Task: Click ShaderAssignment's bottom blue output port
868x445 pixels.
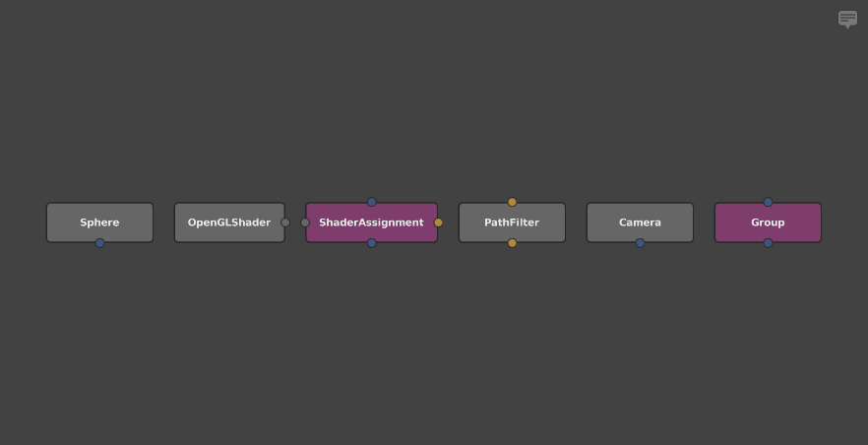Action: pyautogui.click(x=372, y=243)
